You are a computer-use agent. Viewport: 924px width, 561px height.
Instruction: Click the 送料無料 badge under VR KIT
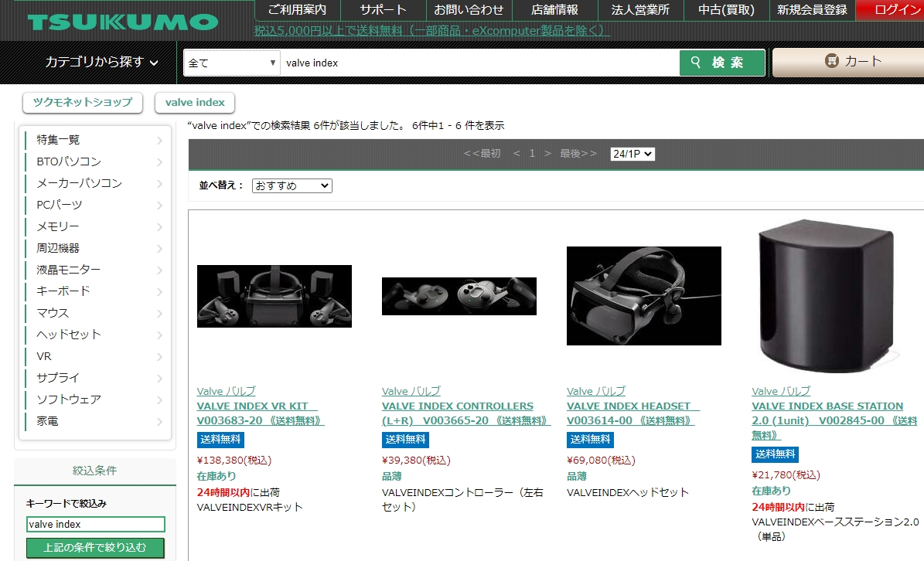(x=220, y=440)
